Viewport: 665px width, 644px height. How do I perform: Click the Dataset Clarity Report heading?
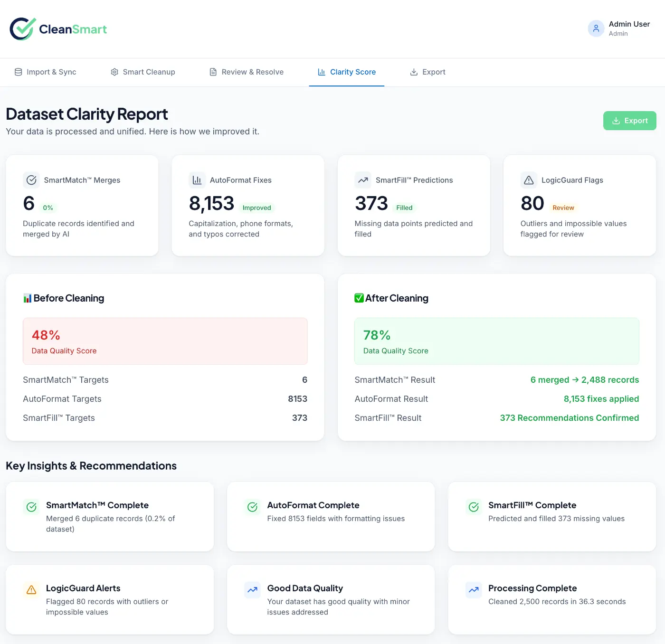87,114
